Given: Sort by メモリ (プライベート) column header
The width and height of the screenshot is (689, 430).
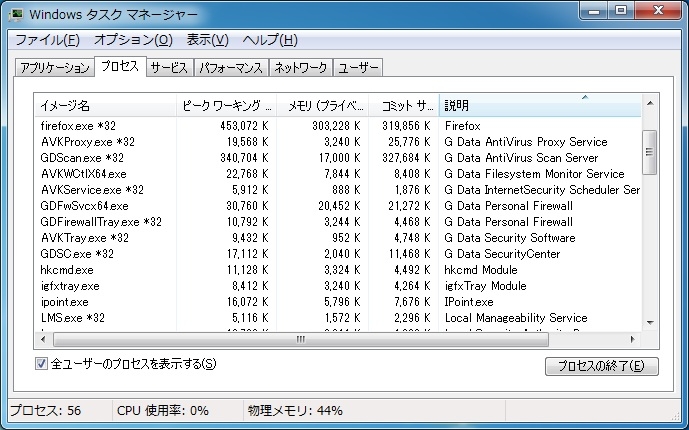Looking at the screenshot, I should [x=323, y=105].
